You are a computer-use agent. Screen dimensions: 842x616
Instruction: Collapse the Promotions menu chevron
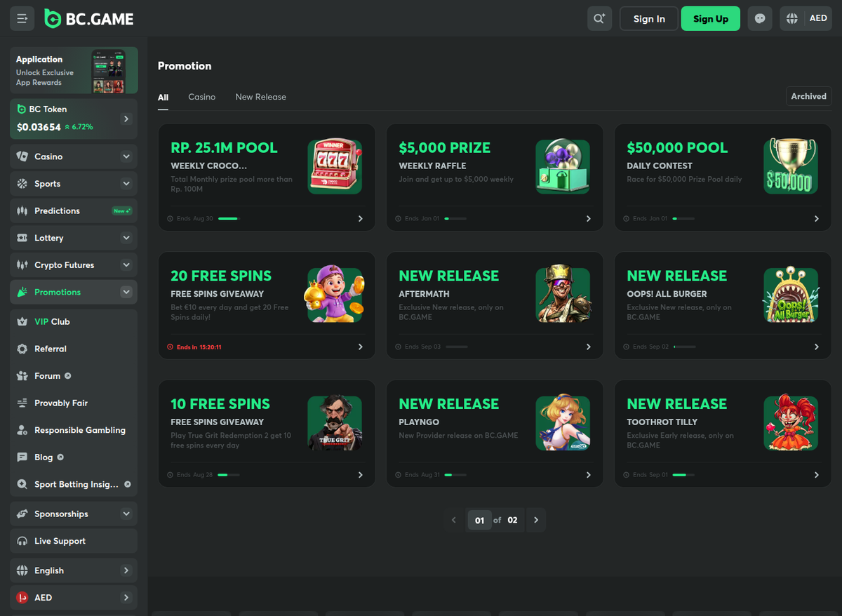click(126, 292)
